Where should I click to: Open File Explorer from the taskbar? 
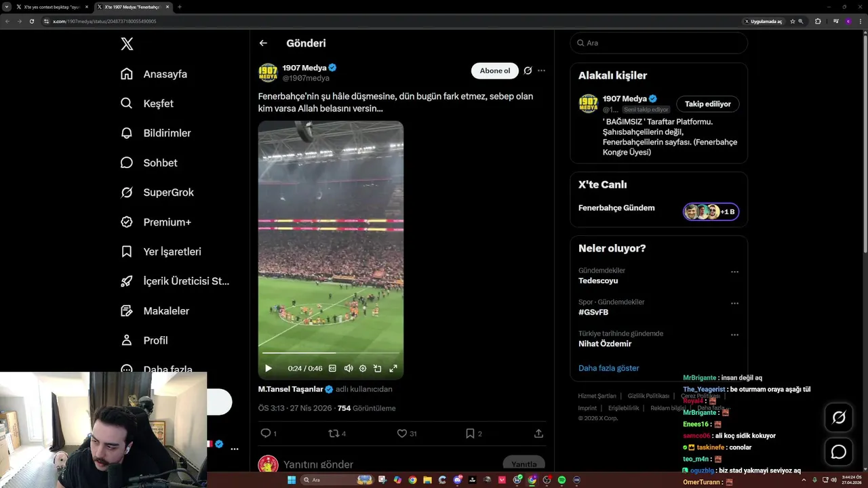click(x=427, y=480)
